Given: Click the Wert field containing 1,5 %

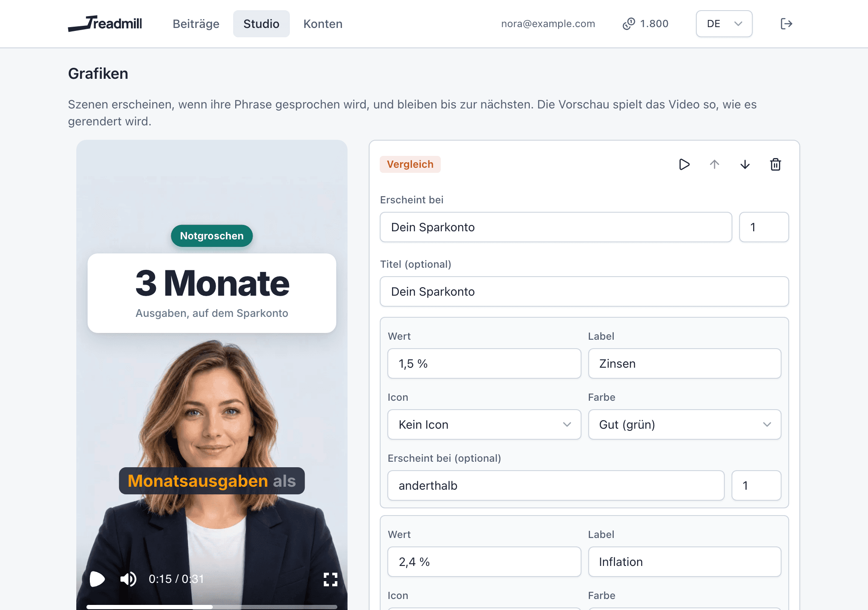Looking at the screenshot, I should [484, 363].
